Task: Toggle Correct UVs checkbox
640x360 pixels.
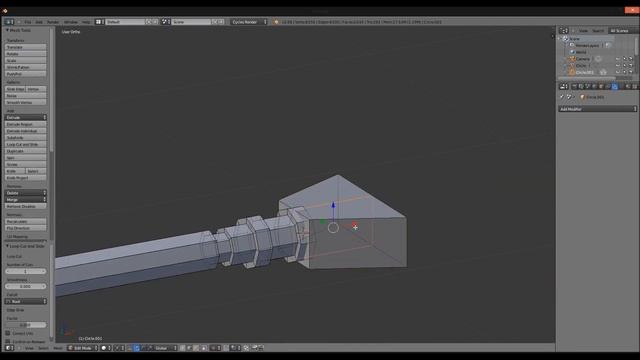Action: click(x=8, y=333)
